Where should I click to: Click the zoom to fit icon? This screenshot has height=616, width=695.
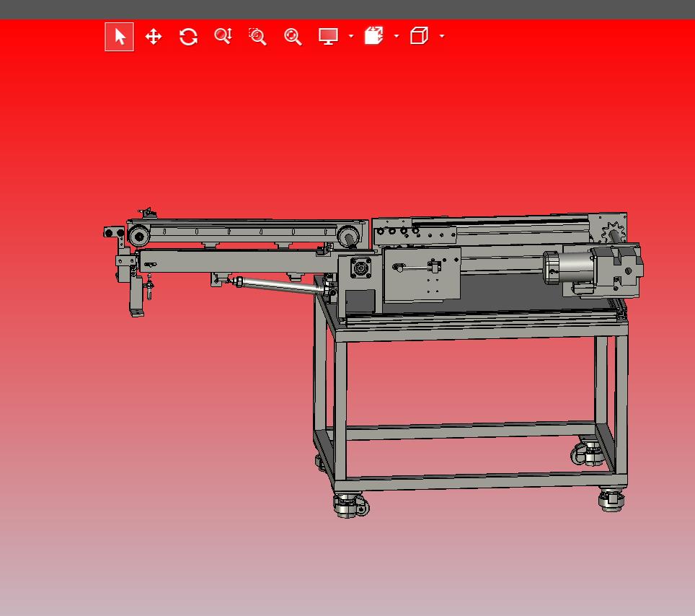point(293,37)
